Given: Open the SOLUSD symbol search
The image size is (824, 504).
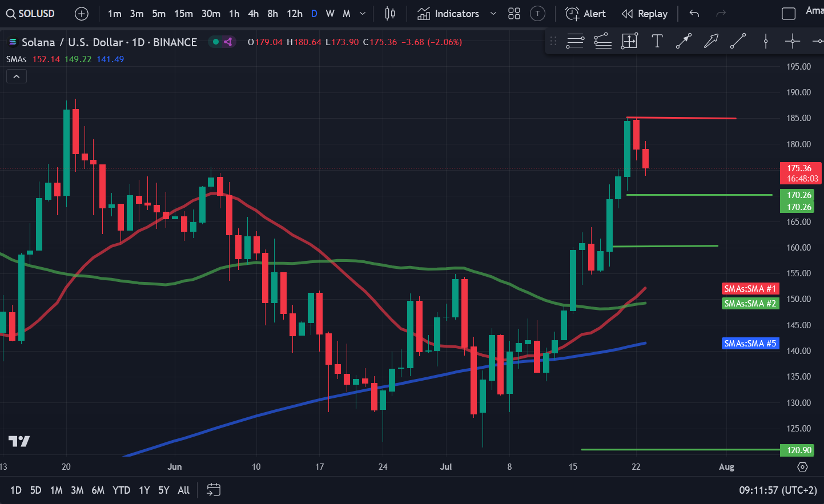Looking at the screenshot, I should (30, 14).
